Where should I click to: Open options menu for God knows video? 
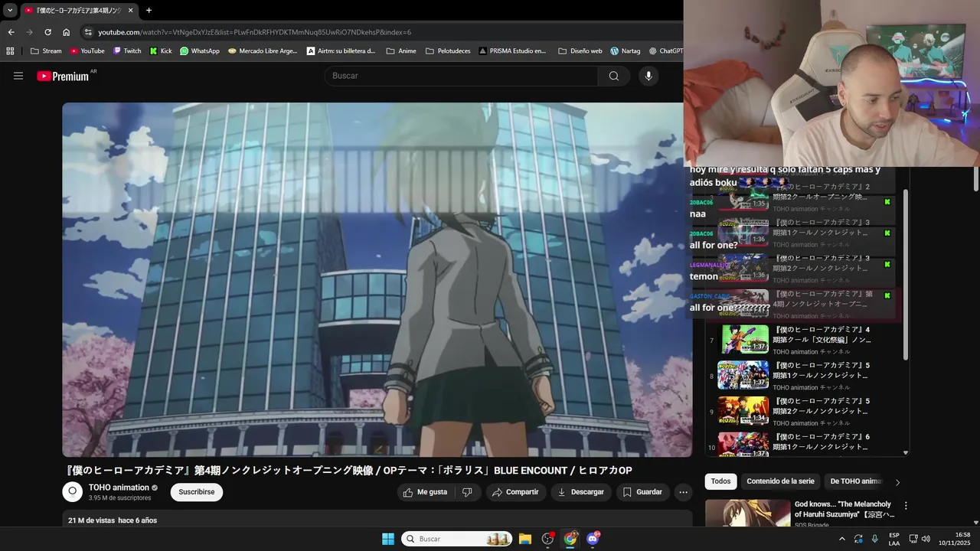coord(906,506)
